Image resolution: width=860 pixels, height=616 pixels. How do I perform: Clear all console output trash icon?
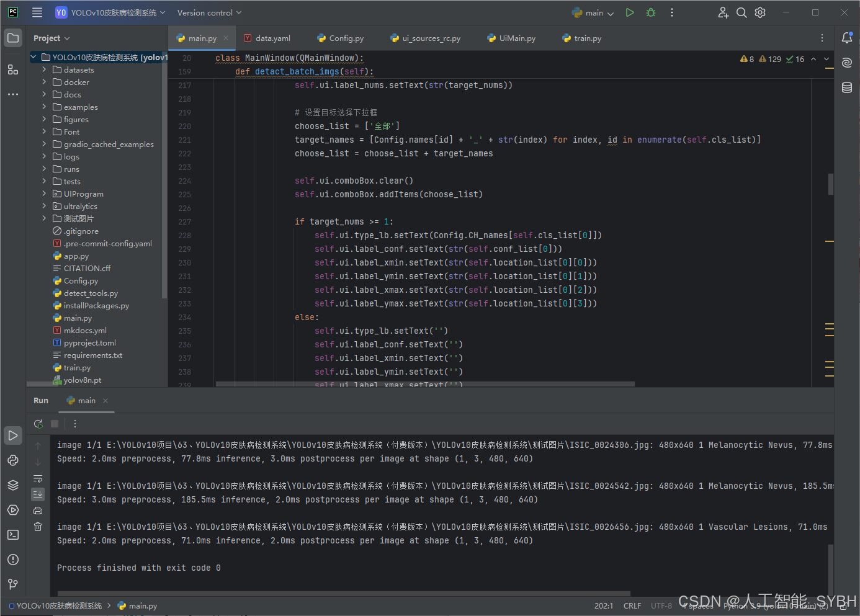tap(38, 527)
